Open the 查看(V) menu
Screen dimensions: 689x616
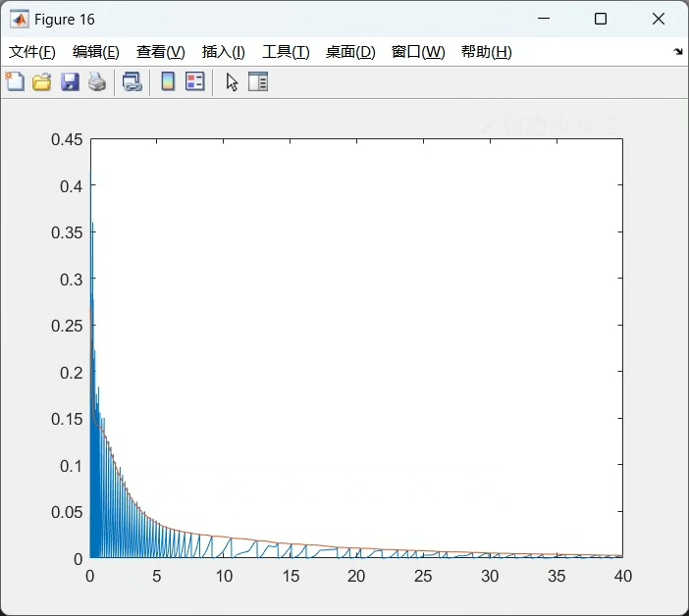coord(160,52)
